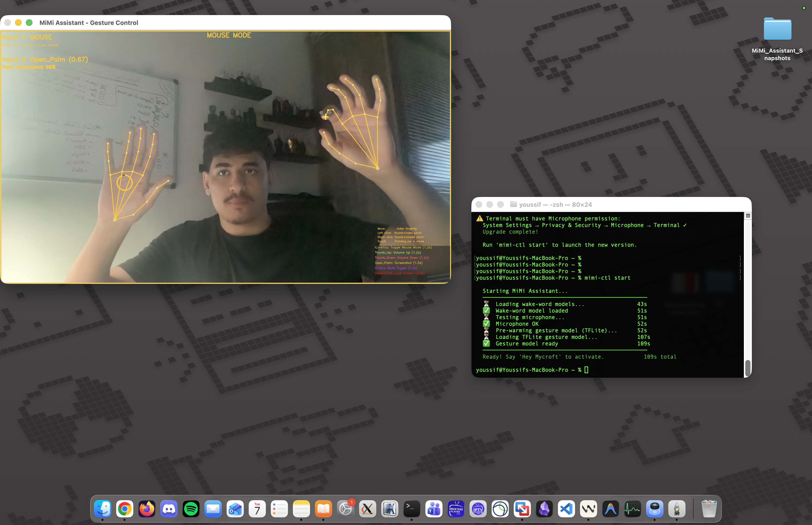
Task: Launch Firefox from the dock
Action: pos(147,509)
